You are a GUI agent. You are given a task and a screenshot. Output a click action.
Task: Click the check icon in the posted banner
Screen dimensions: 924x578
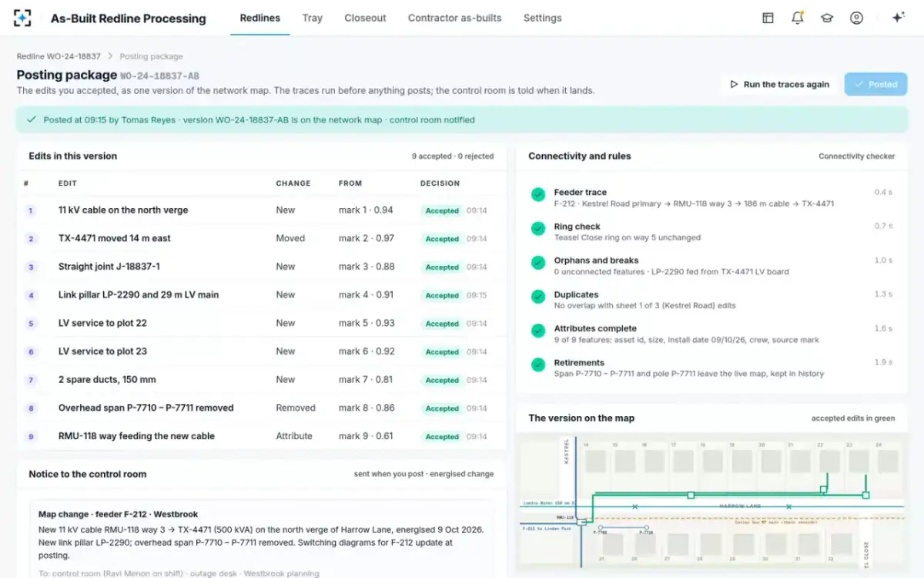[32, 119]
